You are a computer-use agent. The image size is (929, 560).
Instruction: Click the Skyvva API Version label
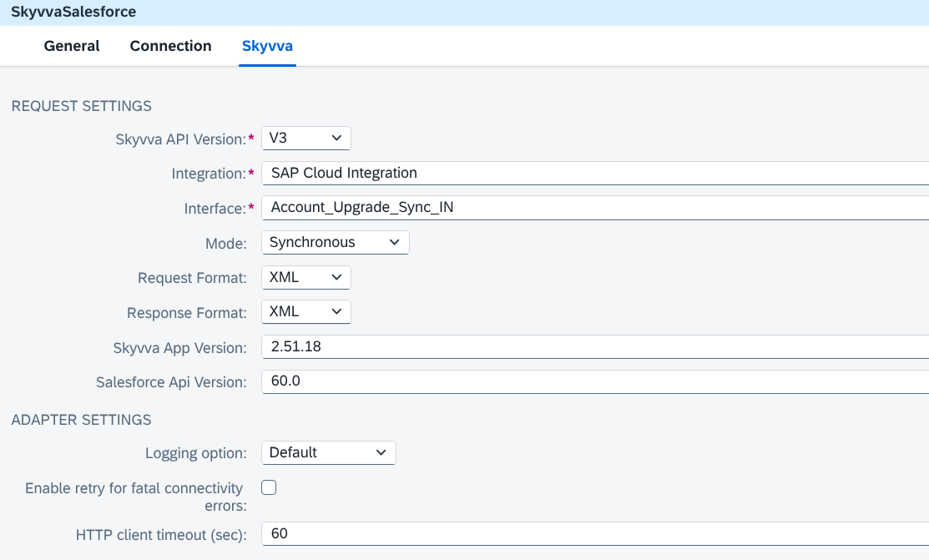point(180,139)
